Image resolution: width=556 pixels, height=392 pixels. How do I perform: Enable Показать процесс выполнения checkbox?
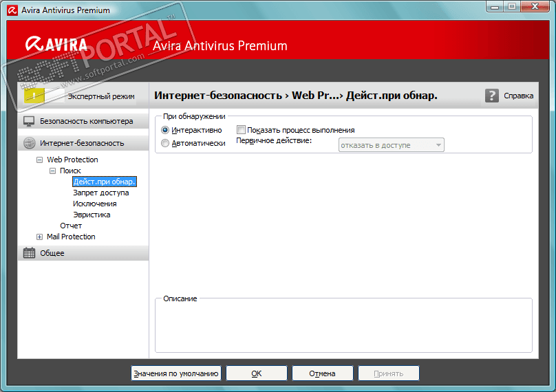click(x=241, y=130)
